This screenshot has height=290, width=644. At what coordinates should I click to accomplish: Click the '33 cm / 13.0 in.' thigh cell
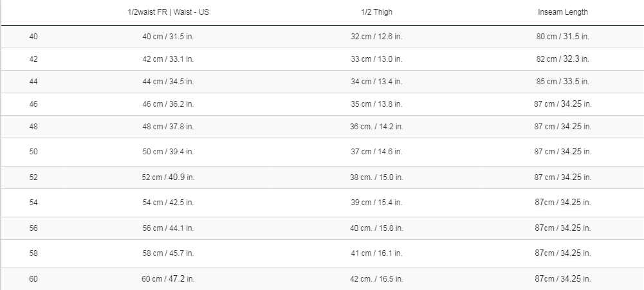point(376,59)
